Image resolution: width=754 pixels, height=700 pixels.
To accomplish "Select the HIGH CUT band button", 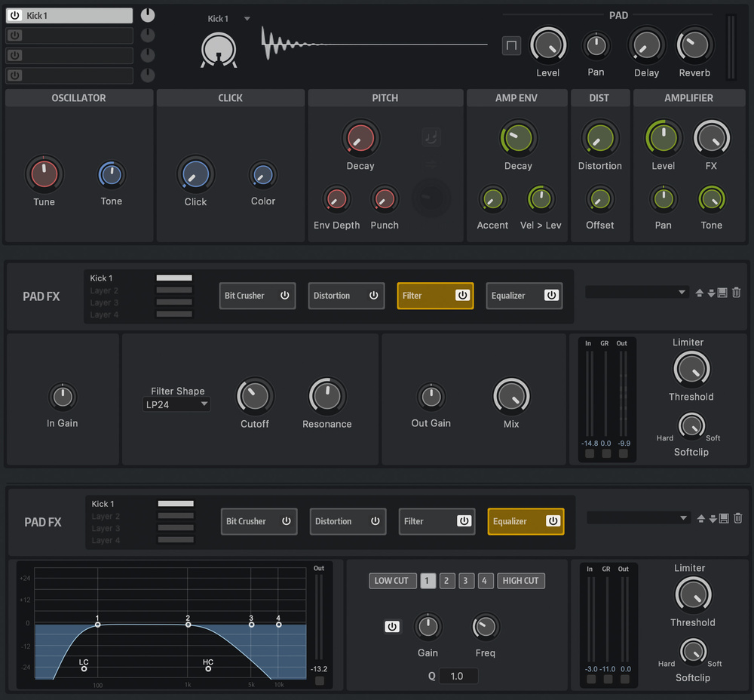I will [521, 581].
